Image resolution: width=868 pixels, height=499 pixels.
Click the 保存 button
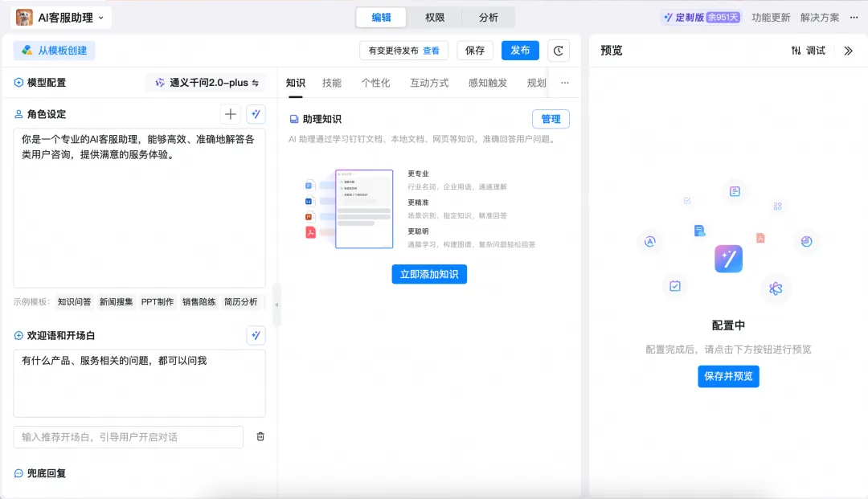[x=475, y=51]
